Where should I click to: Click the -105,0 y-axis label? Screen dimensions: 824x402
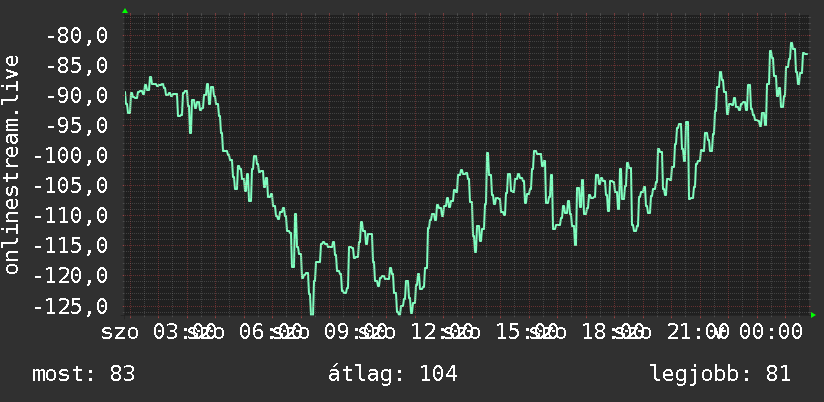pyautogui.click(x=70, y=185)
